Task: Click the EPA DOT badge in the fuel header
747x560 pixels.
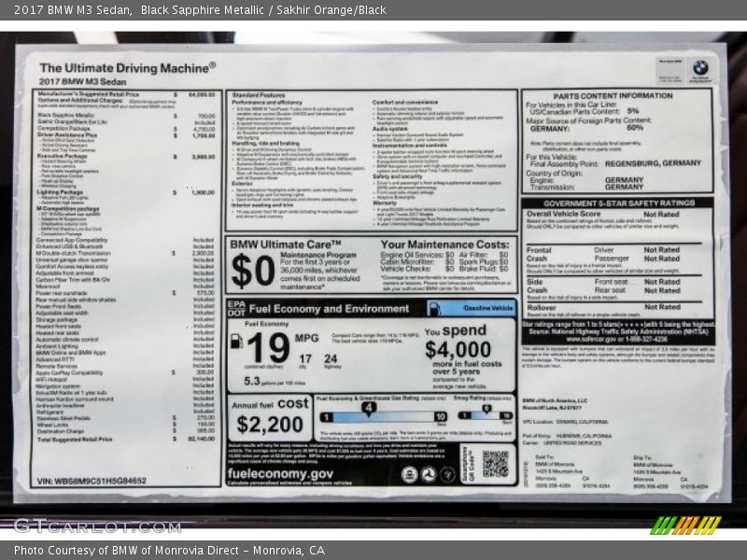Action: point(236,309)
